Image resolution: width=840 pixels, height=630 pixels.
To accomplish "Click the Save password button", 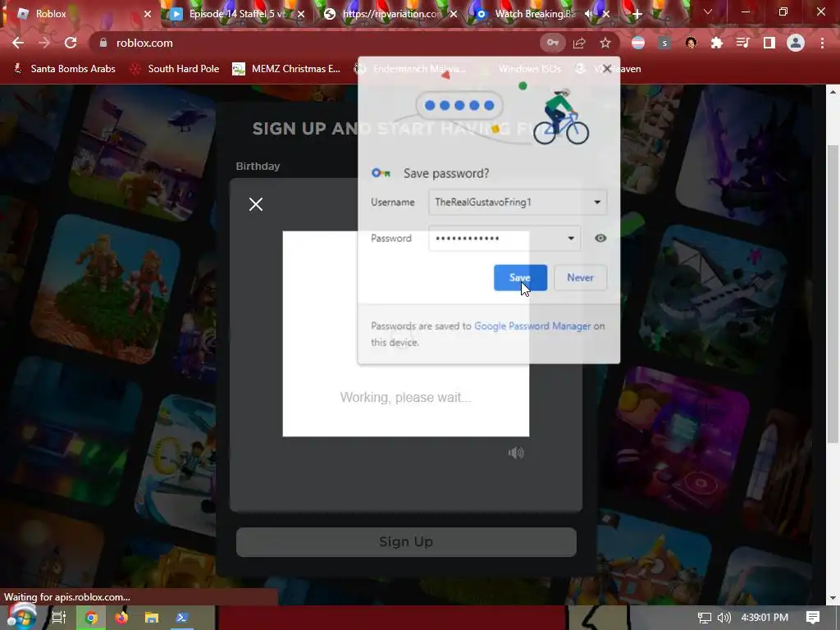I will coord(520,277).
